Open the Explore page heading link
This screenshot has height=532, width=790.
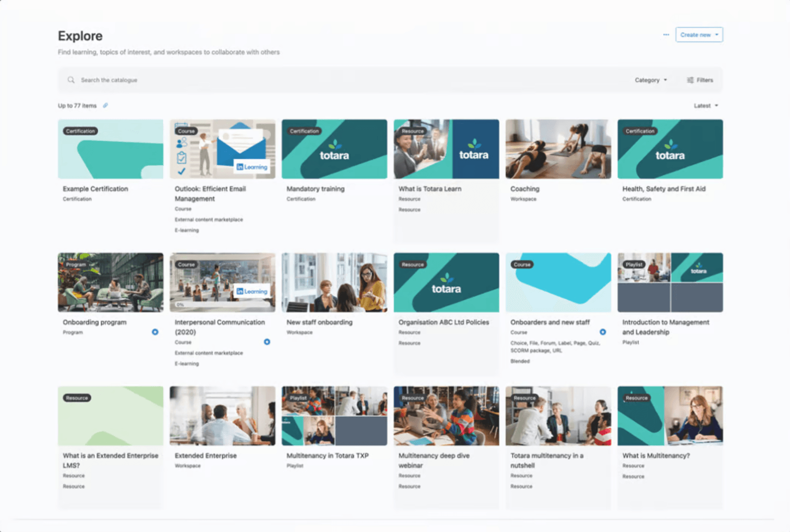point(79,36)
